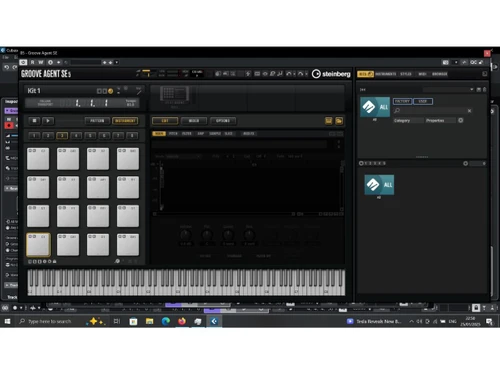The width and height of the screenshot is (500, 375).
Task: Open the EDIT page
Action: [165, 121]
